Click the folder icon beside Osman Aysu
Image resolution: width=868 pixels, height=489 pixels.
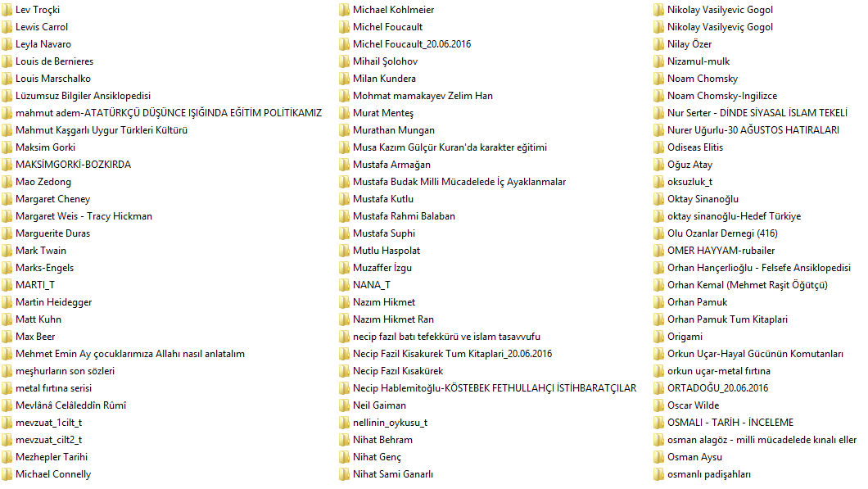(658, 457)
